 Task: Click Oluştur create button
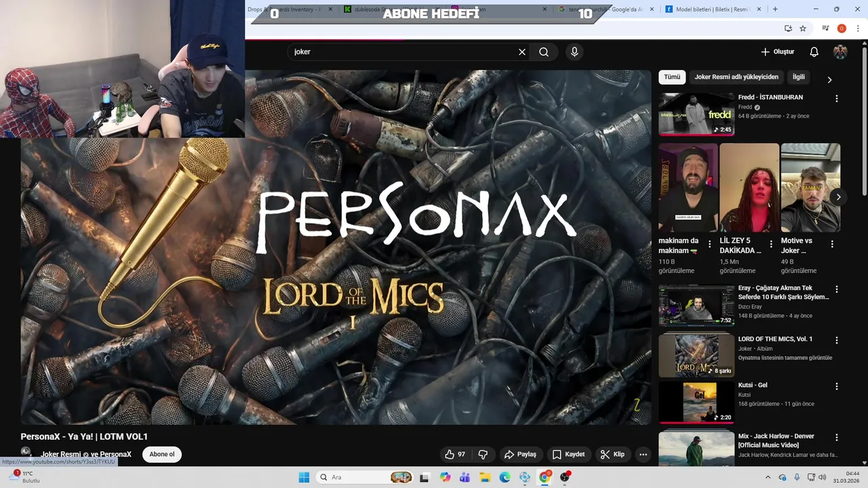click(x=777, y=52)
